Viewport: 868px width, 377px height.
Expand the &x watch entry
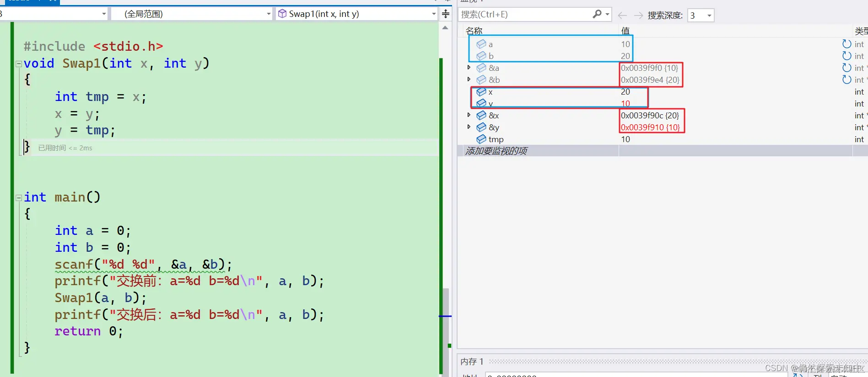[469, 115]
